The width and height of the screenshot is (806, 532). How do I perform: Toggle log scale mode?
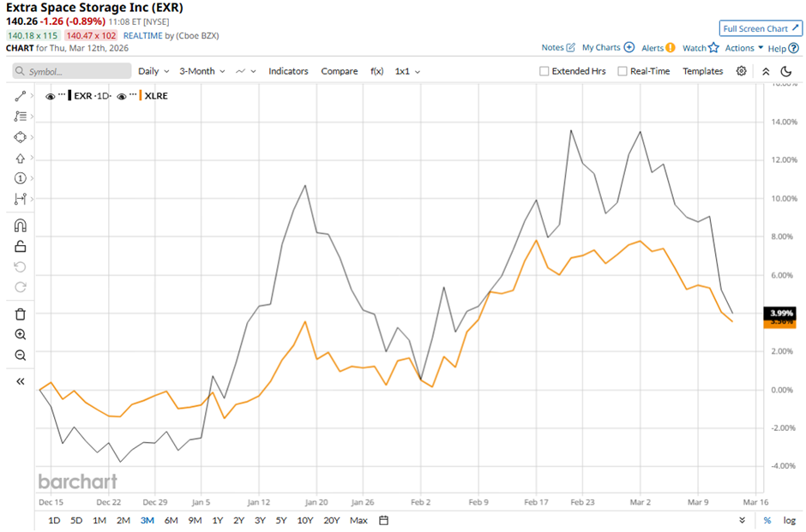point(789,520)
